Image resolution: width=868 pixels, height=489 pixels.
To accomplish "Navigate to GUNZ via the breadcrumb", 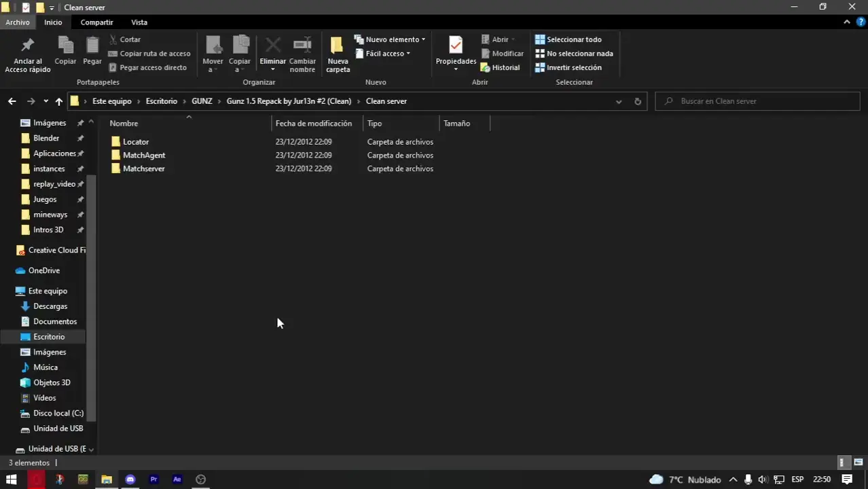I will pyautogui.click(x=202, y=101).
